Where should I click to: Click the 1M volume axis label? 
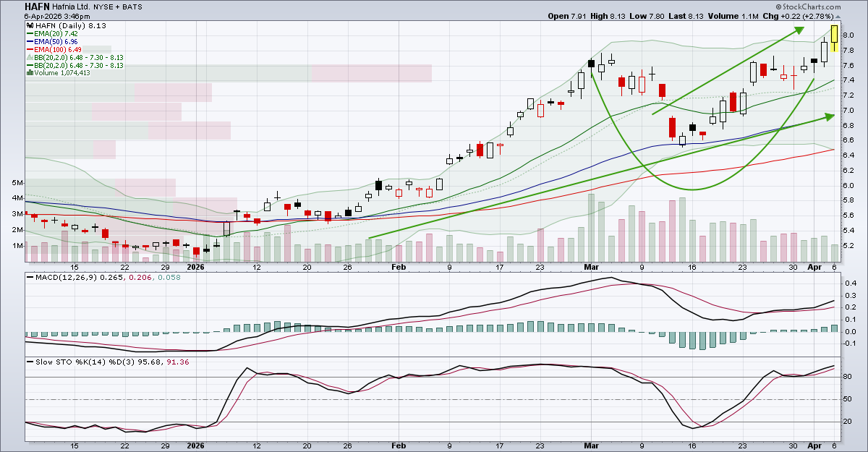pyautogui.click(x=17, y=246)
